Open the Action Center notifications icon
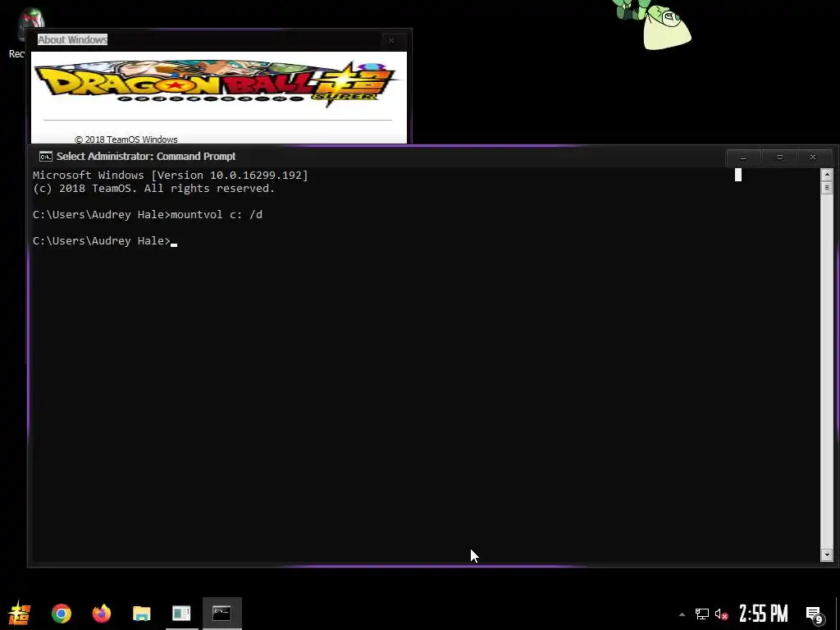 [815, 614]
